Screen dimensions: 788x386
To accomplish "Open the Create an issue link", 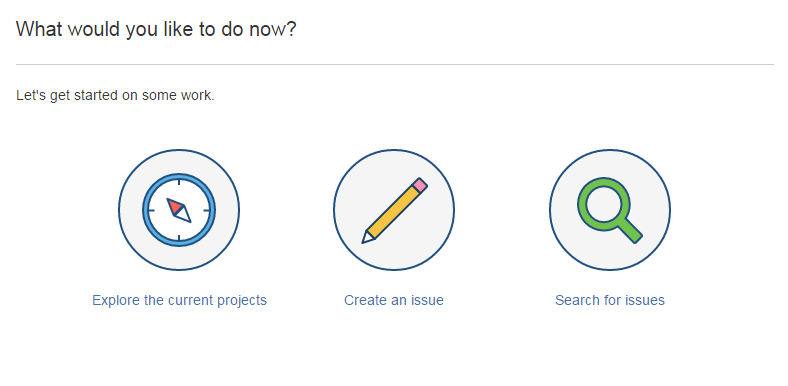I will pyautogui.click(x=394, y=300).
